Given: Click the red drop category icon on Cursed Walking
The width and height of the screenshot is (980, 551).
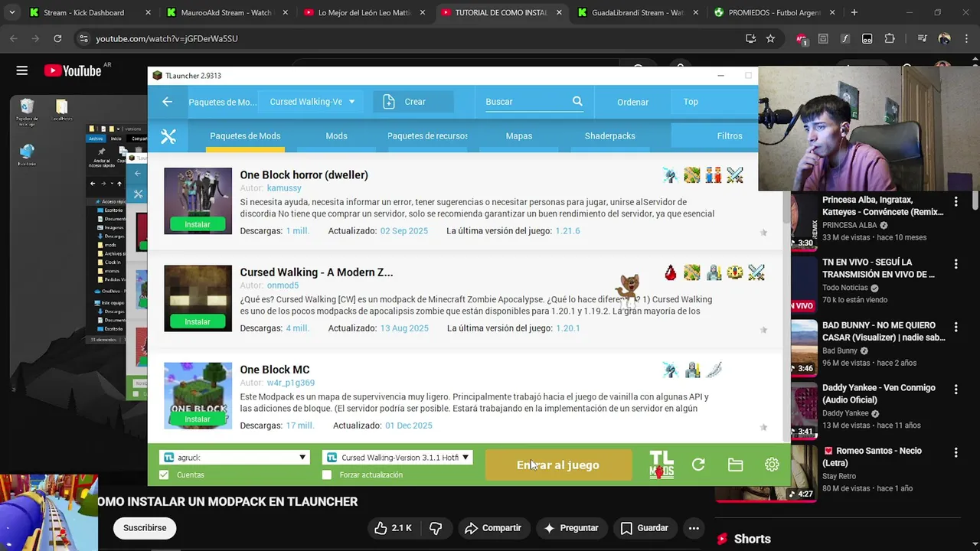Looking at the screenshot, I should 671,272.
